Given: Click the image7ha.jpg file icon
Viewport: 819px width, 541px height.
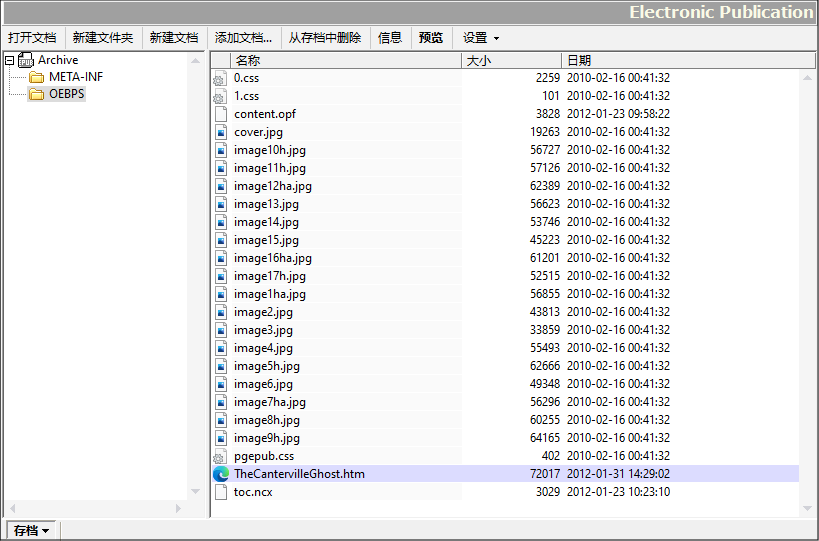Looking at the screenshot, I should click(x=220, y=402).
